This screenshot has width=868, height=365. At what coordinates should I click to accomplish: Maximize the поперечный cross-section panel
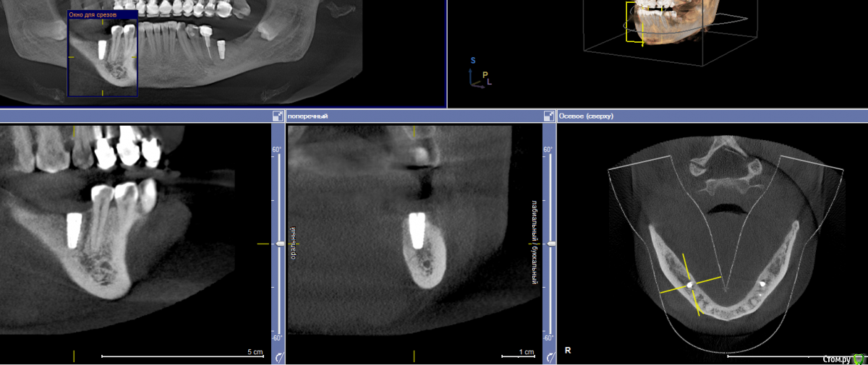(x=549, y=116)
